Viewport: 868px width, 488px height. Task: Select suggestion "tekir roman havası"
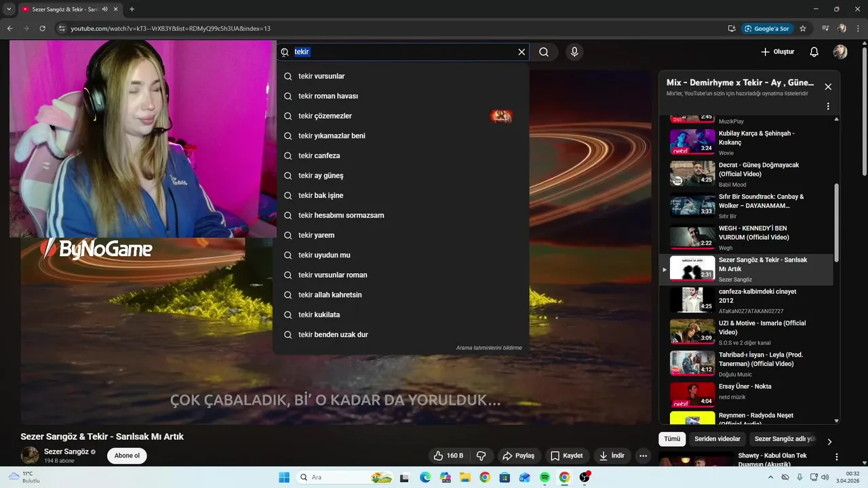[401, 96]
